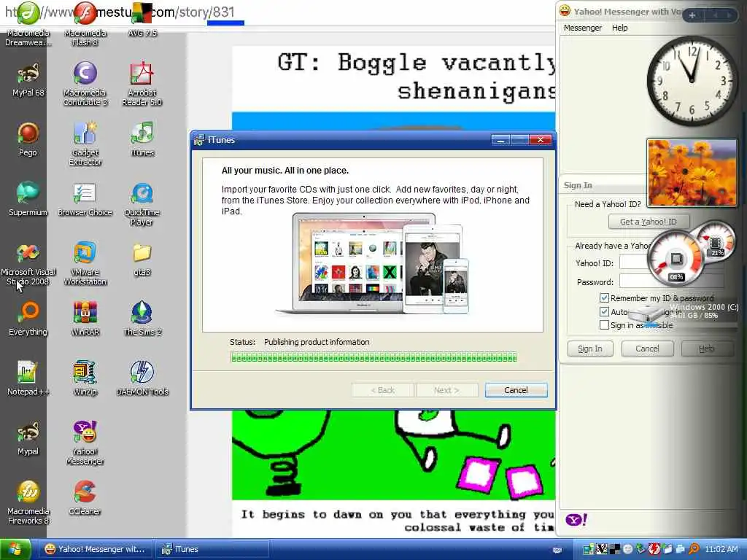This screenshot has height=560, width=747.
Task: Click the analog clock gadget
Action: point(692,81)
